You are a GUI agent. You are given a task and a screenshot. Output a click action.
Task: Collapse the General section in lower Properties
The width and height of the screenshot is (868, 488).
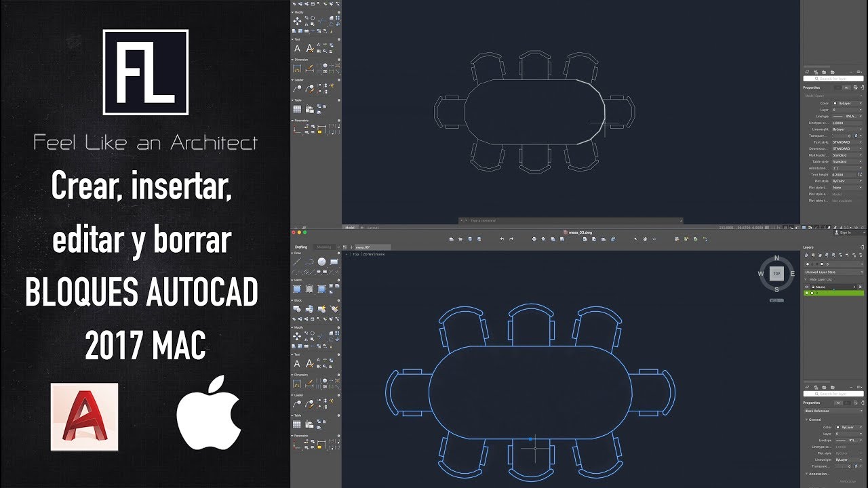pos(806,420)
